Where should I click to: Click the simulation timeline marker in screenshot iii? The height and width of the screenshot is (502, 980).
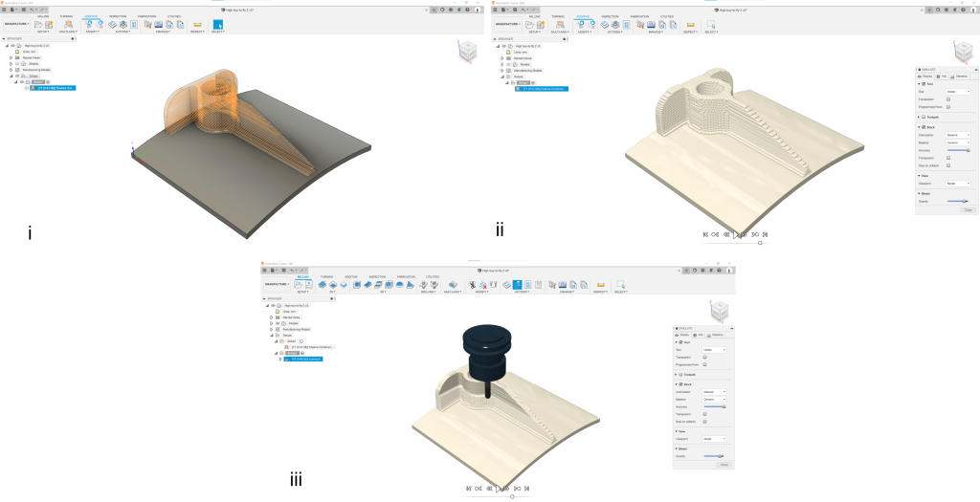pos(513,497)
